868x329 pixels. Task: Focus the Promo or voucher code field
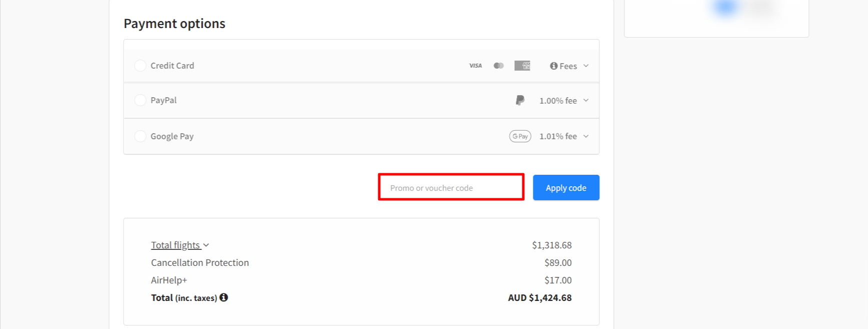pyautogui.click(x=451, y=188)
